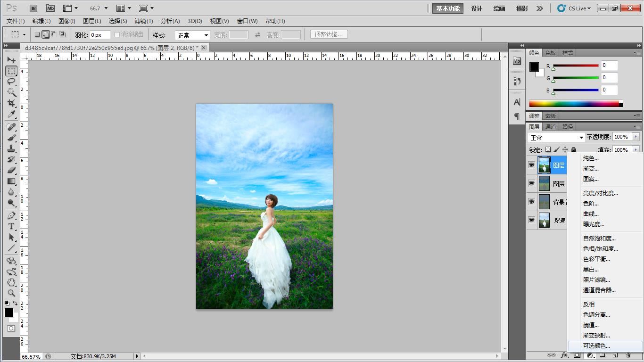
Task: Select the Zoom magnifier tool
Action: click(x=11, y=293)
